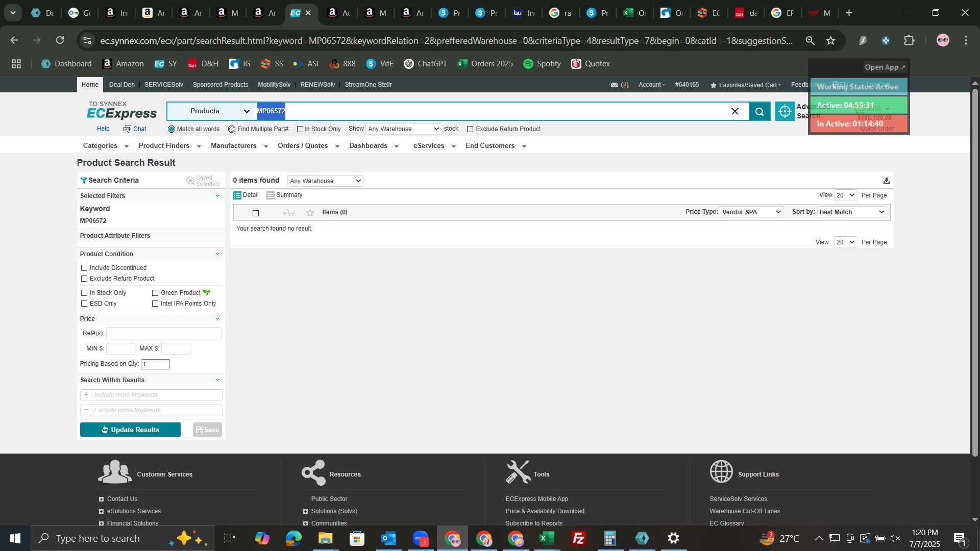
Task: Click the Save search button
Action: coord(207,430)
